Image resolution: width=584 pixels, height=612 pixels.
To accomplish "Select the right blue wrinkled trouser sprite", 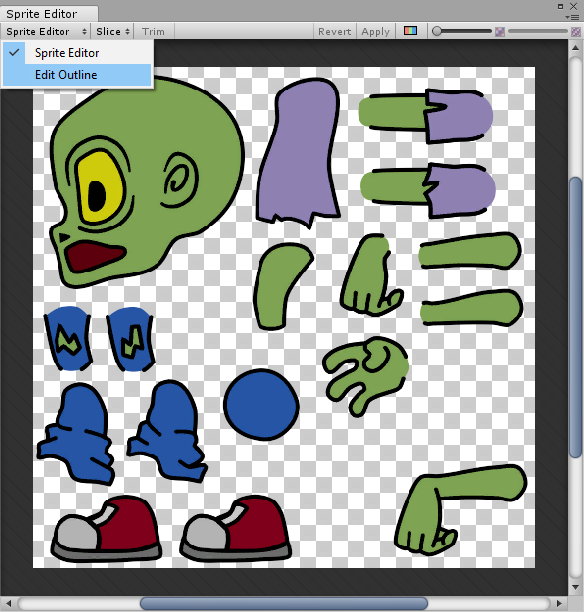I will point(167,431).
